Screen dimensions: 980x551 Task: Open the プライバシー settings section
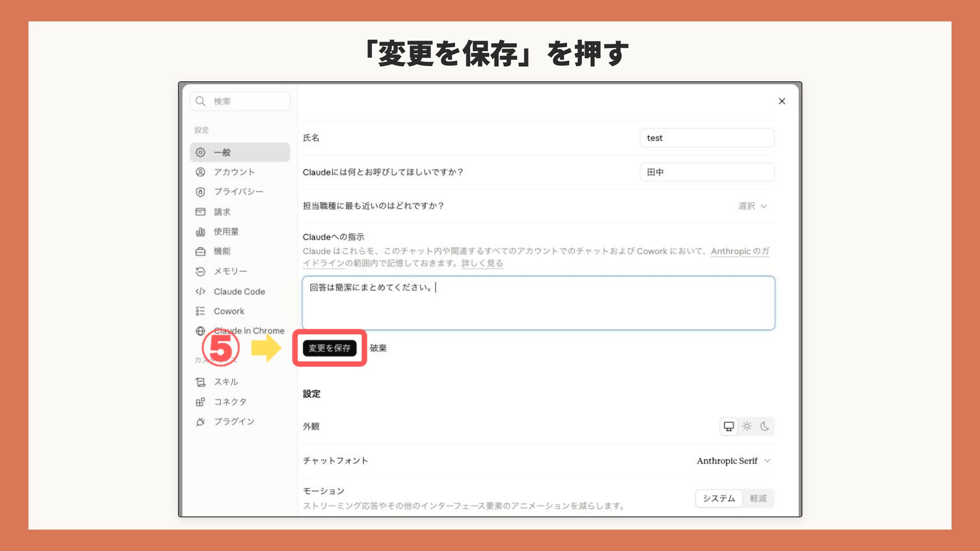coord(240,192)
